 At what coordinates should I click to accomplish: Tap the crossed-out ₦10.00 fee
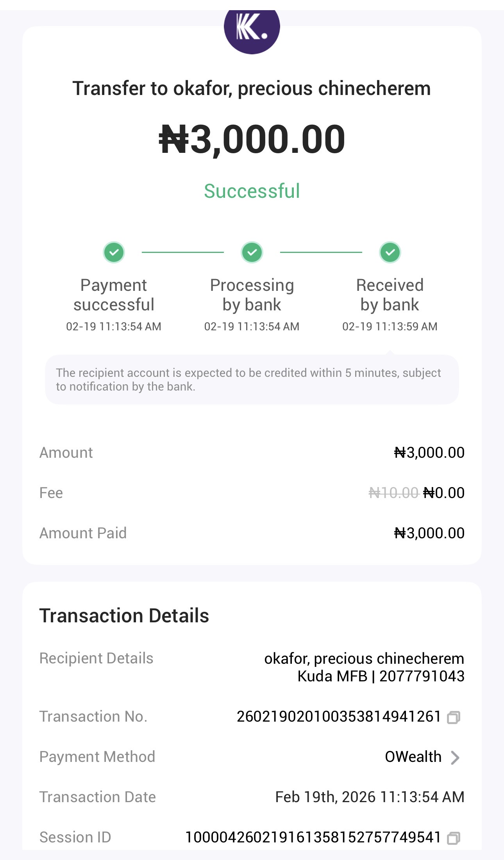393,493
